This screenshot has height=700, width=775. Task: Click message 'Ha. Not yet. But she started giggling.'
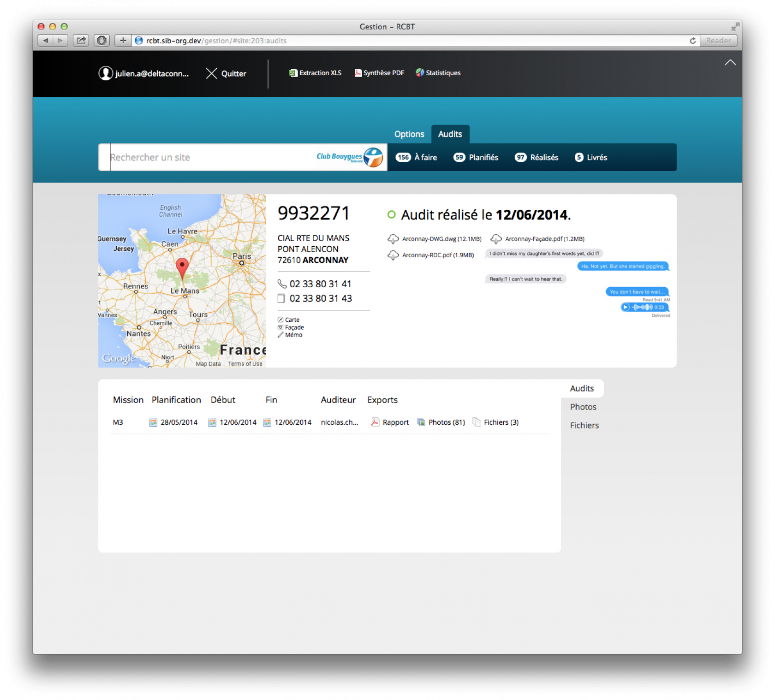click(623, 266)
